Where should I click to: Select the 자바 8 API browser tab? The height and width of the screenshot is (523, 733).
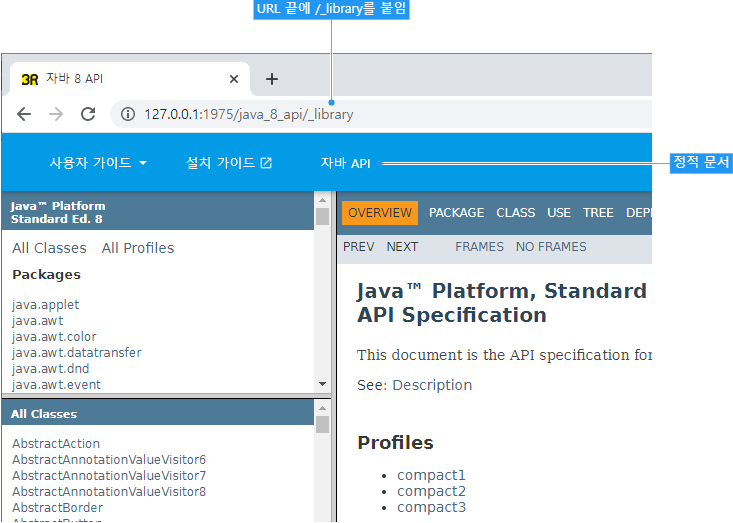[x=130, y=79]
